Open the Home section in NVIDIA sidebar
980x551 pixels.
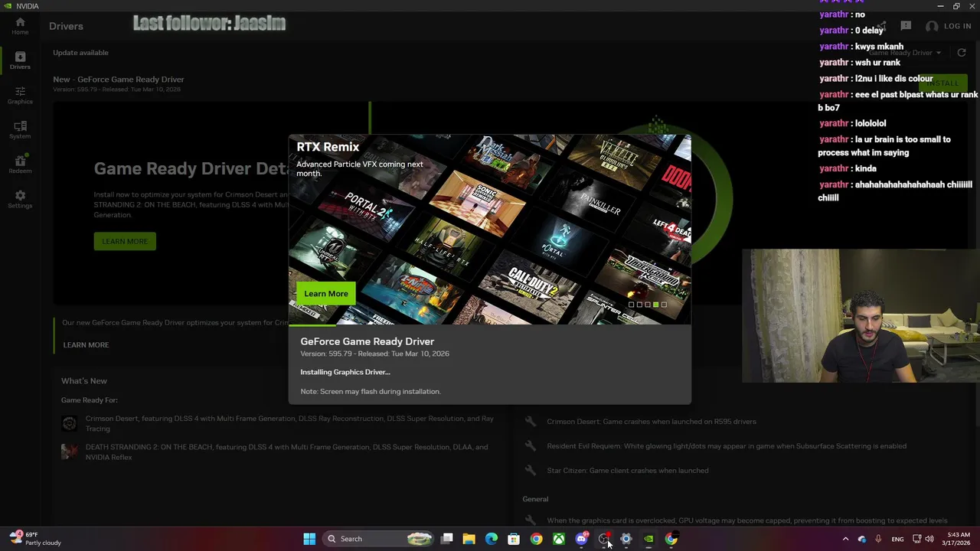[x=20, y=26]
